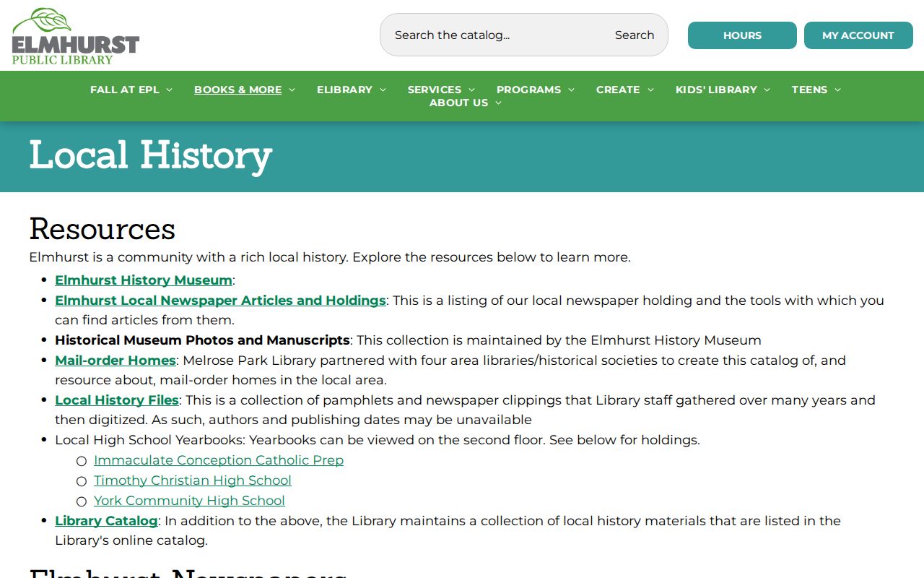Open the Books & More menu
Viewport: 924px width, 578px height.
click(x=238, y=90)
